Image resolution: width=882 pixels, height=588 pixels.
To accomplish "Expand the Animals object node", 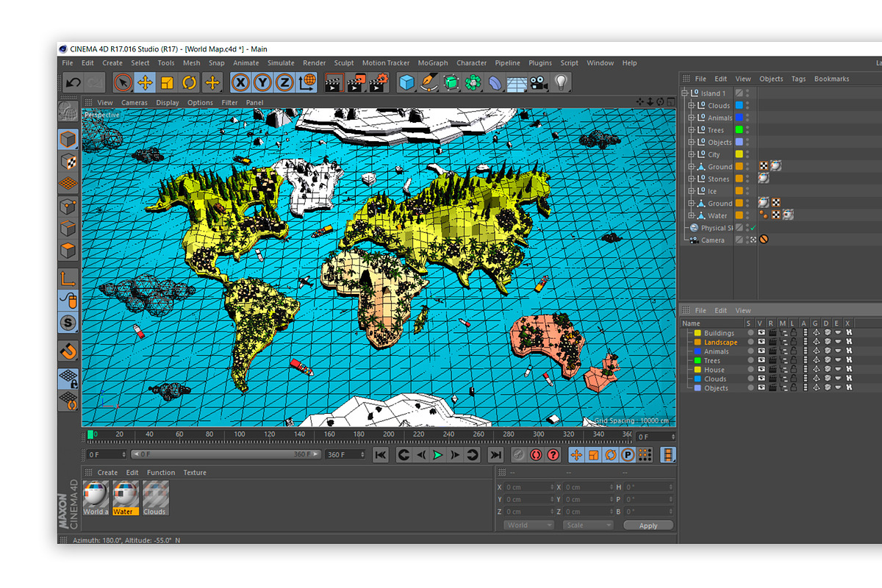I will click(691, 118).
